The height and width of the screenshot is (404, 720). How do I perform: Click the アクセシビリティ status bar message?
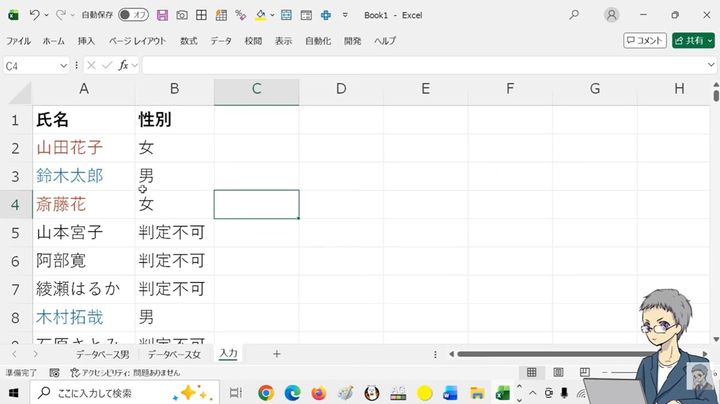click(125, 373)
